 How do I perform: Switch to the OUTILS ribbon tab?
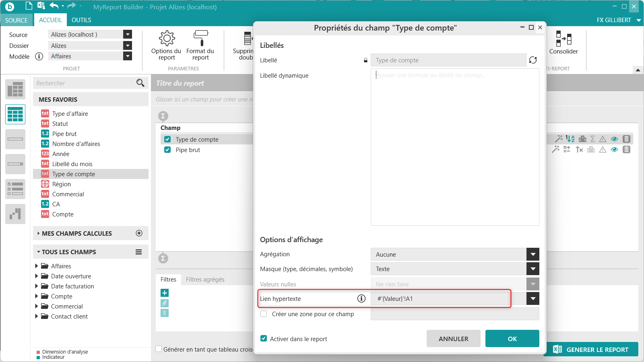click(x=81, y=20)
